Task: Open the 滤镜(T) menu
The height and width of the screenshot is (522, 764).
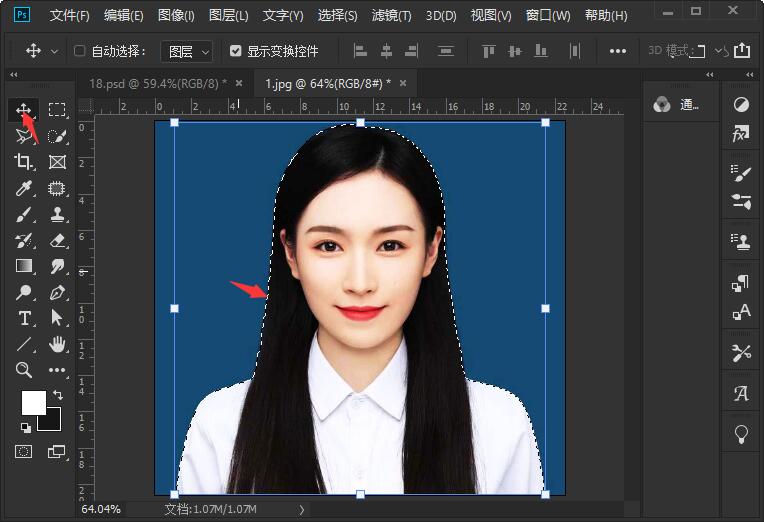Action: pos(391,16)
